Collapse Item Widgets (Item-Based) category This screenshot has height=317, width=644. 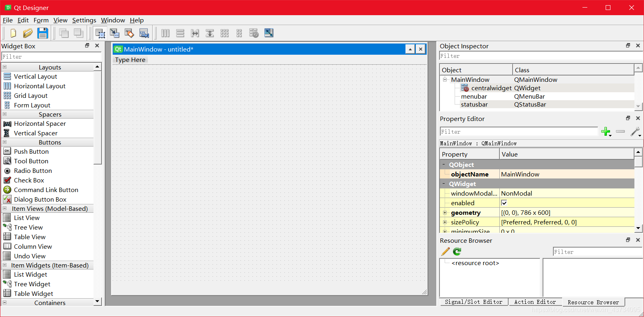click(5, 265)
